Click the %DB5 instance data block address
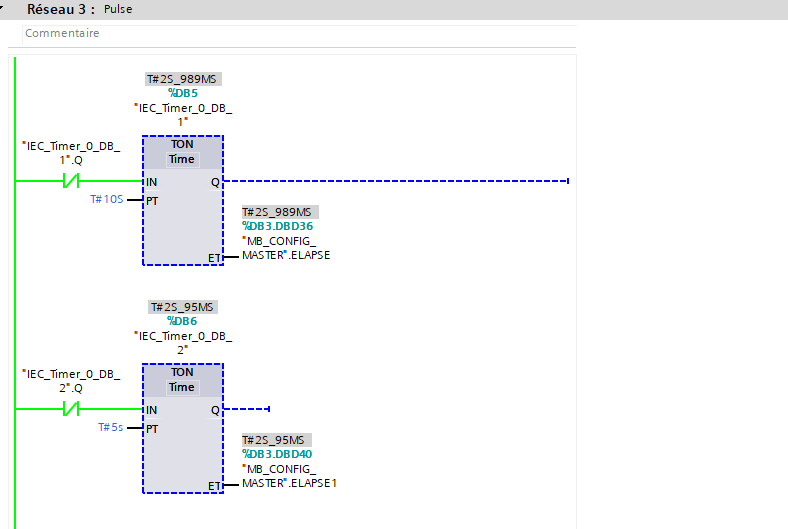The image size is (788, 529). point(182,93)
